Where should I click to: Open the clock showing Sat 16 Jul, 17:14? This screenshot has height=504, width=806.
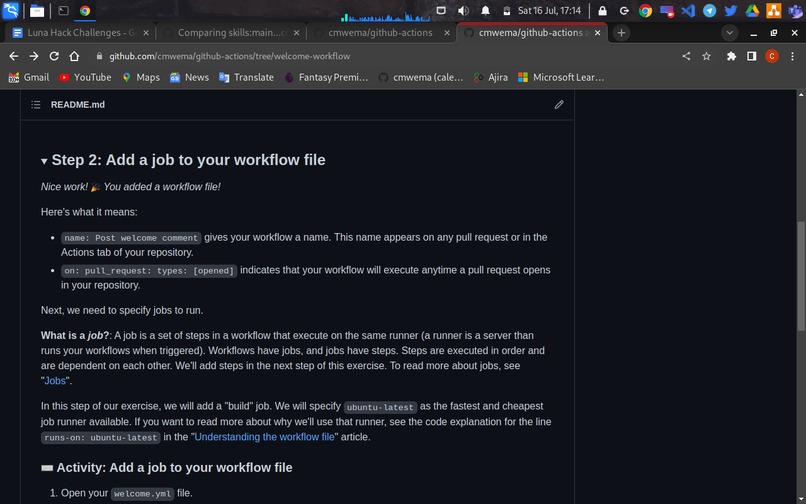[549, 10]
